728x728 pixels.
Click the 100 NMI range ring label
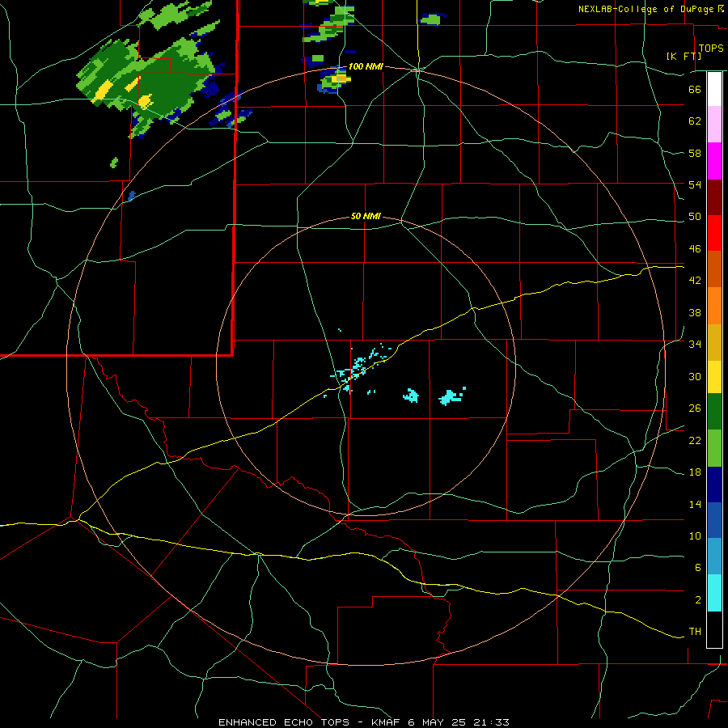[x=366, y=66]
